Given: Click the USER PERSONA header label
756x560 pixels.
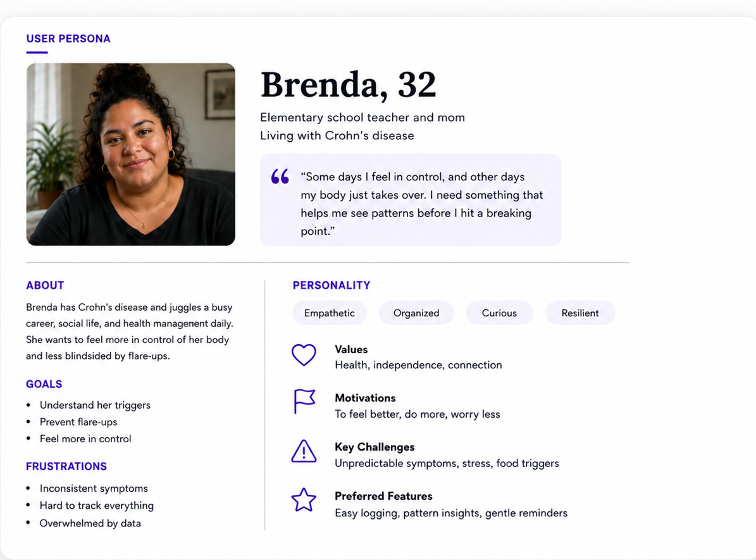Looking at the screenshot, I should (68, 39).
